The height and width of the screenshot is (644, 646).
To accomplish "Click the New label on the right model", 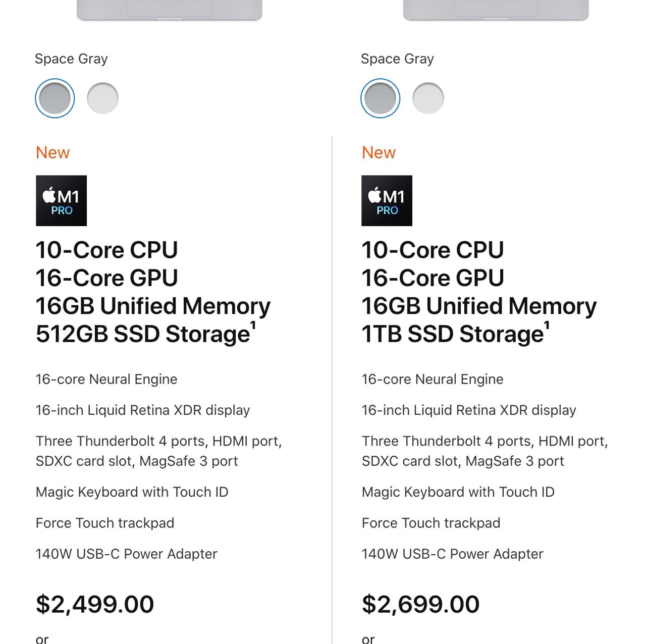I will (379, 152).
